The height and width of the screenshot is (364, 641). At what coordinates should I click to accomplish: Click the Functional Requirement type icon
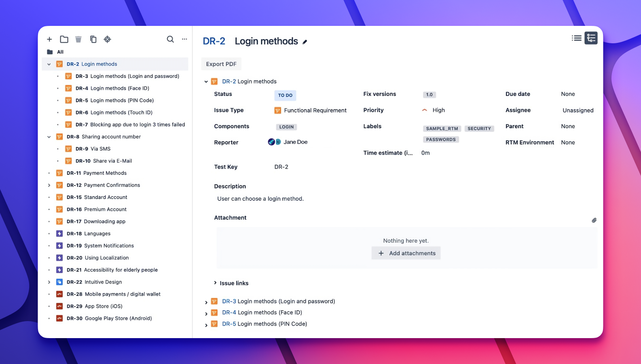pyautogui.click(x=278, y=110)
